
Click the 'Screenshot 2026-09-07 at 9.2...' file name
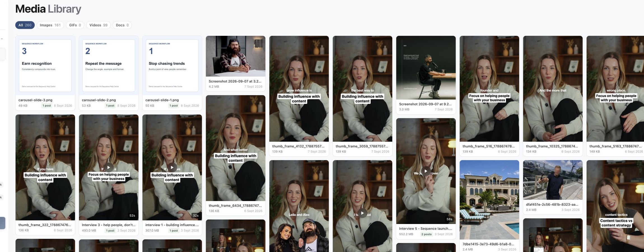pos(425,104)
